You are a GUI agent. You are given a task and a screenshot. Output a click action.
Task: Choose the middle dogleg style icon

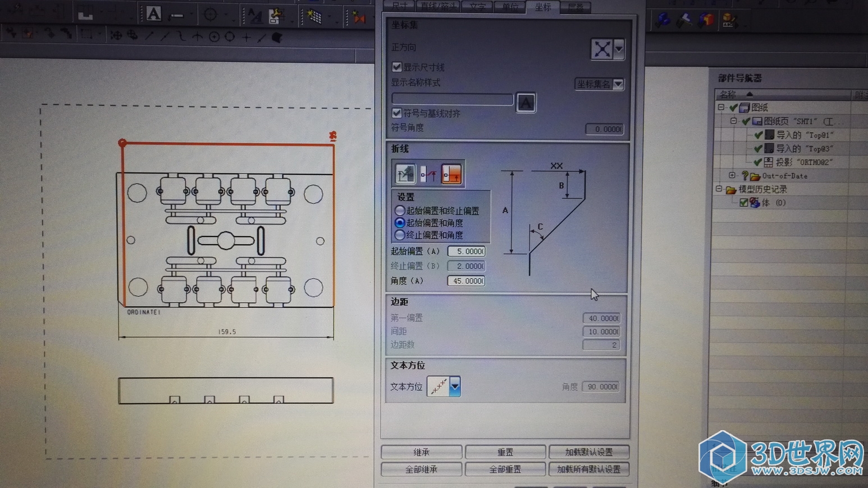click(428, 174)
